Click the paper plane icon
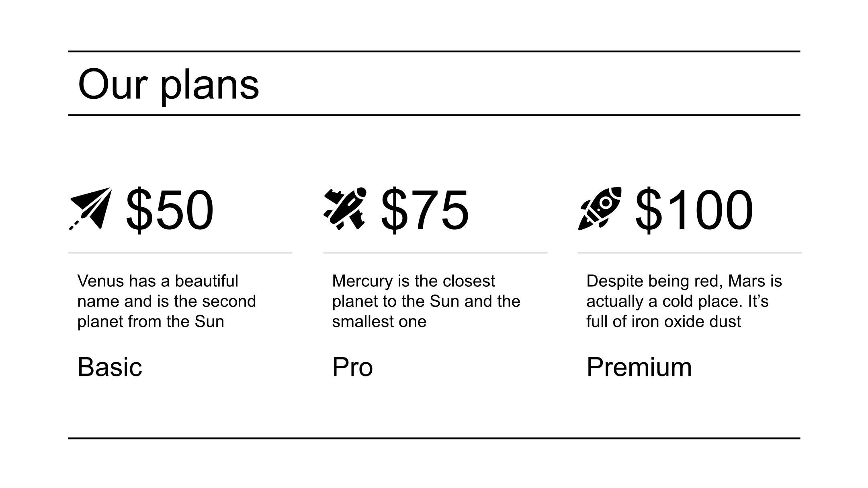Screen dimensions: 868x488 tap(90, 208)
